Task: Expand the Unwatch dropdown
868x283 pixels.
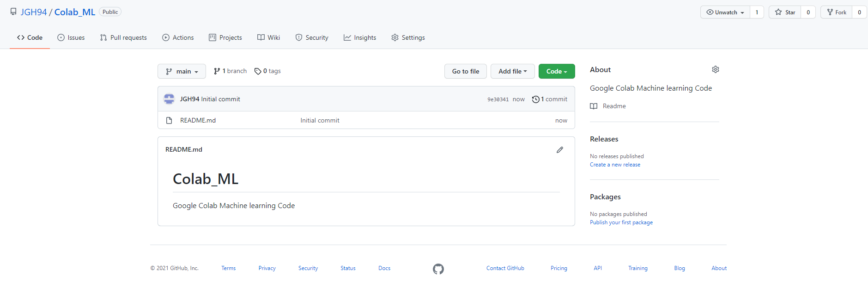Action: click(x=725, y=12)
